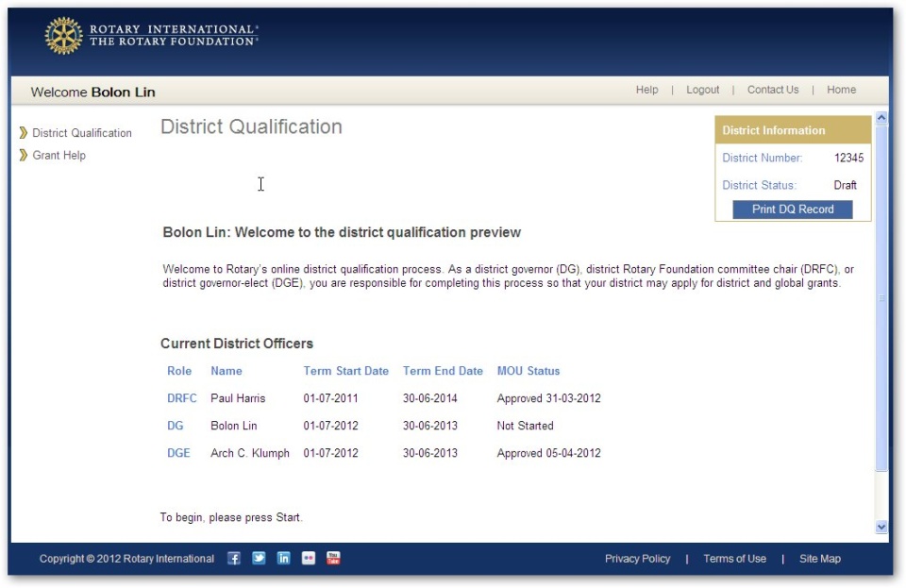The width and height of the screenshot is (906, 588).
Task: Click the Not Started status
Action: (x=526, y=426)
